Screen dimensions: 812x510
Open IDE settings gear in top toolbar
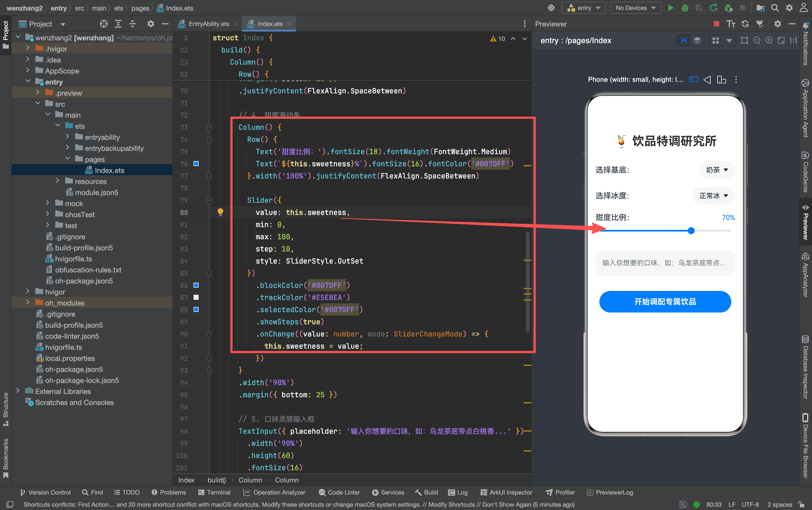pos(789,8)
